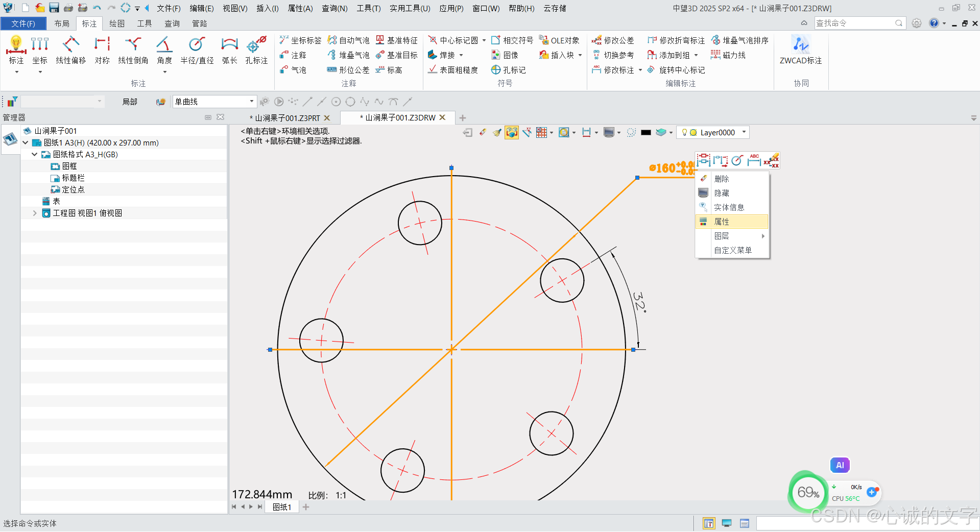Viewport: 980px width, 532px height.
Task: Select 隐藏 from the context menu
Action: tap(732, 193)
